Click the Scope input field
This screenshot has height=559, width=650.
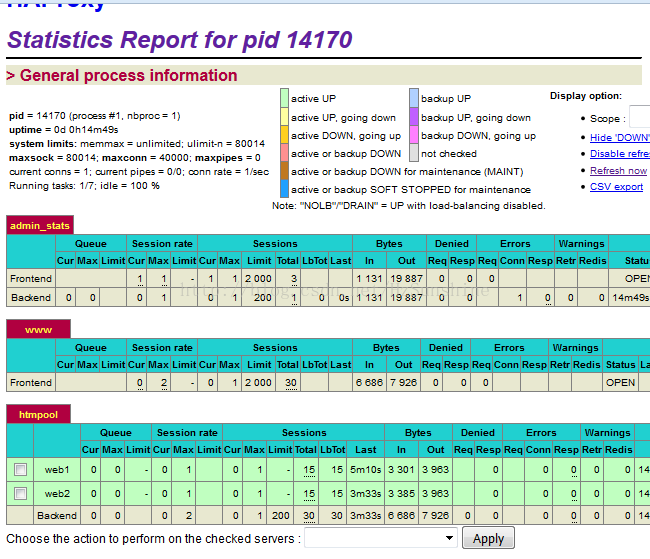coord(640,117)
